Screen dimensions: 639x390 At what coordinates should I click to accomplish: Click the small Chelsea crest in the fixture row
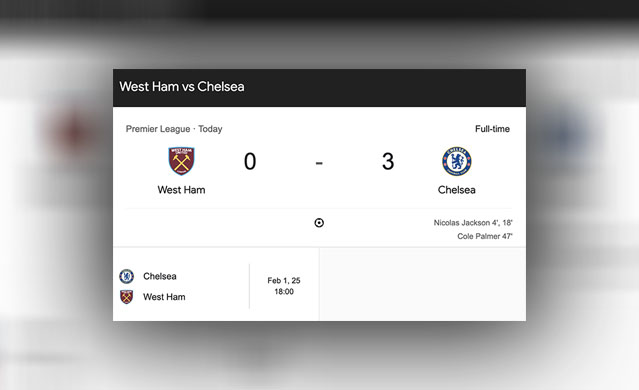pos(126,276)
